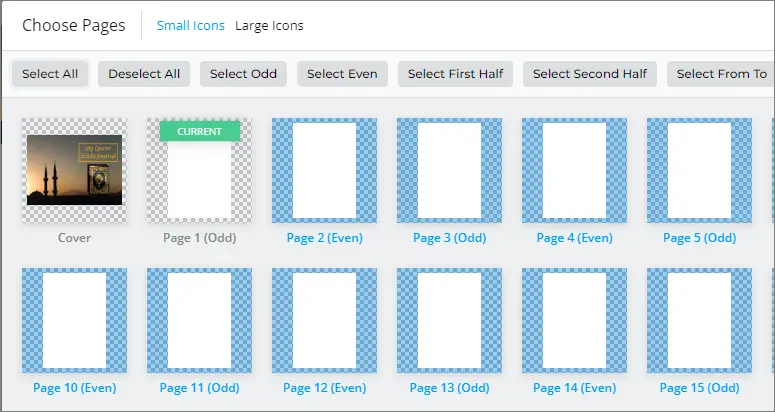Viewport: 775px width, 412px height.
Task: Click the Choose Pages heading
Action: pyautogui.click(x=74, y=26)
